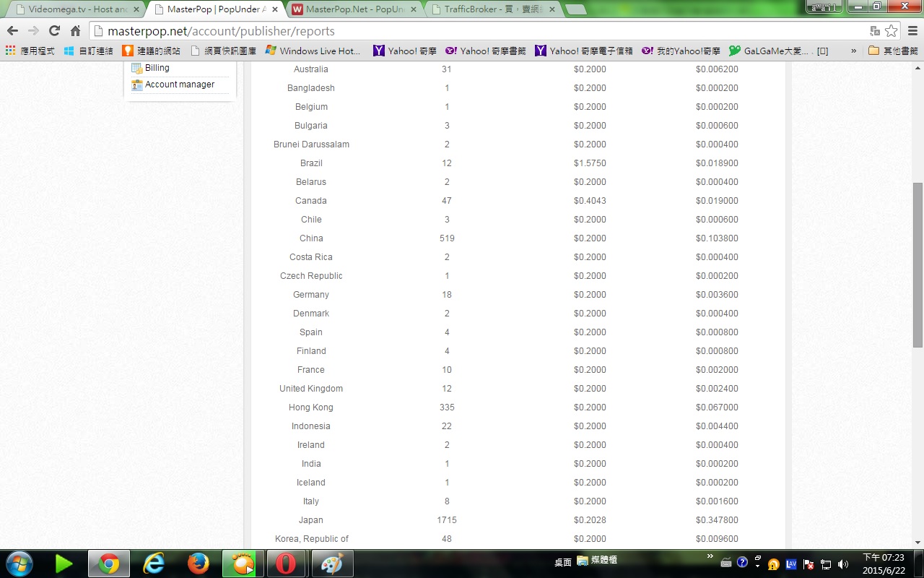The height and width of the screenshot is (578, 924).
Task: Close the MasterPop.Net tab
Action: [x=416, y=9]
